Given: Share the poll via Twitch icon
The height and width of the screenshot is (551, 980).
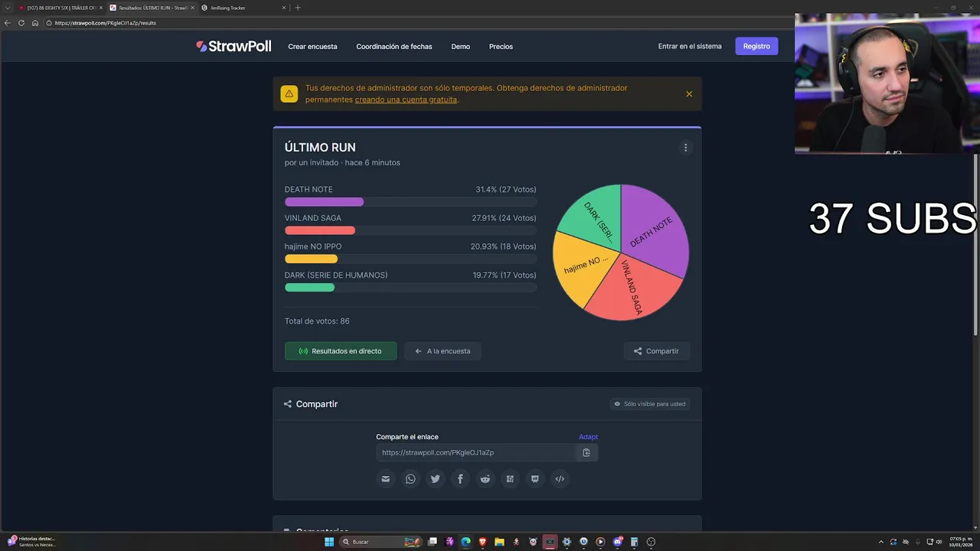Looking at the screenshot, I should point(535,479).
